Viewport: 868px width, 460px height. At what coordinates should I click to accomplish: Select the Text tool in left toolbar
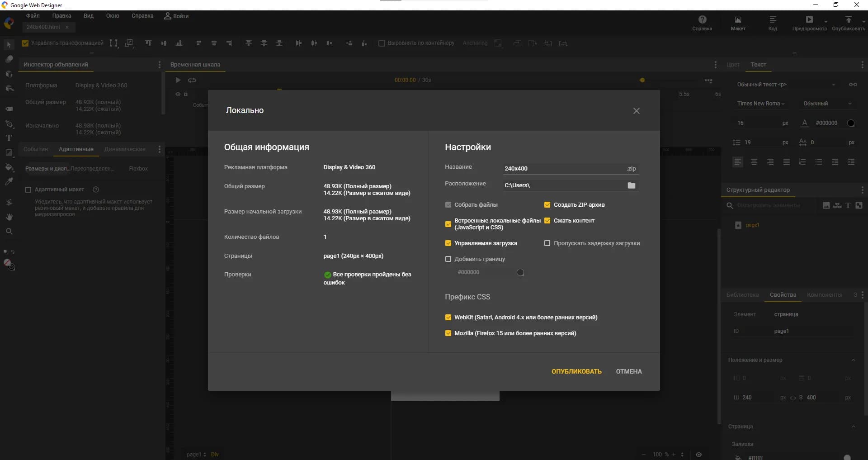click(9, 138)
